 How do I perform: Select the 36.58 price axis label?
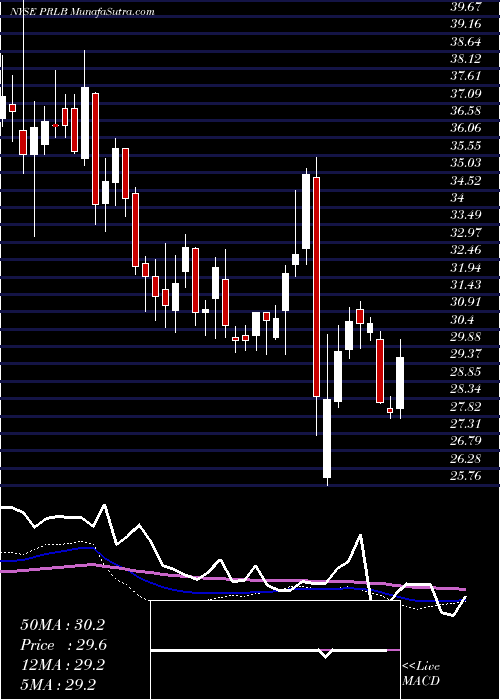[x=466, y=111]
